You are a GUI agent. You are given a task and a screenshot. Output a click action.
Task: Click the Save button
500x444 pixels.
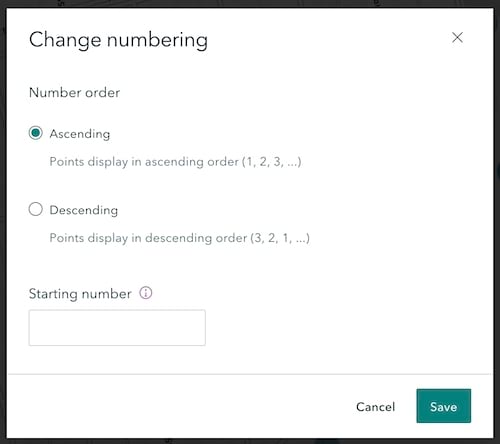pyautogui.click(x=444, y=406)
